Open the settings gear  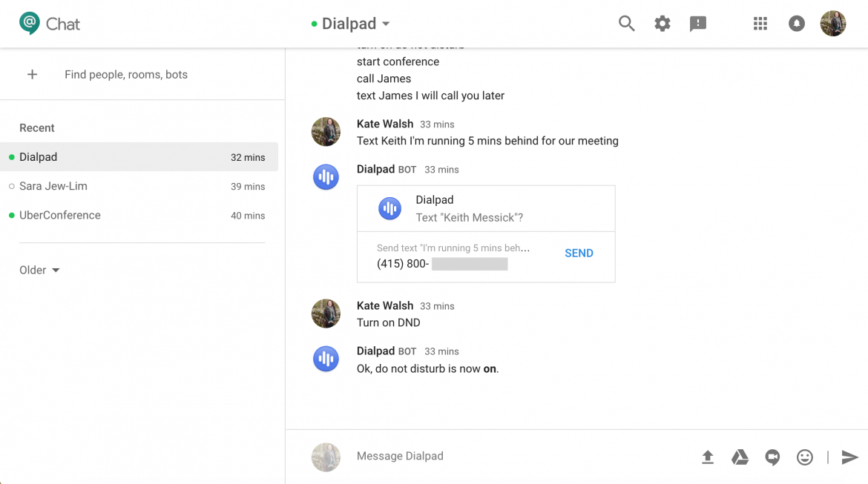tap(662, 23)
